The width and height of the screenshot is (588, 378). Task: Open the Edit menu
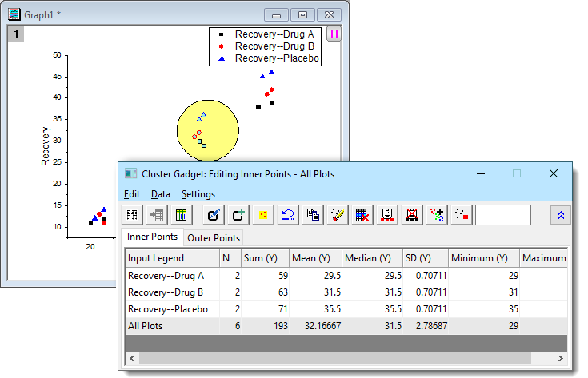[132, 194]
